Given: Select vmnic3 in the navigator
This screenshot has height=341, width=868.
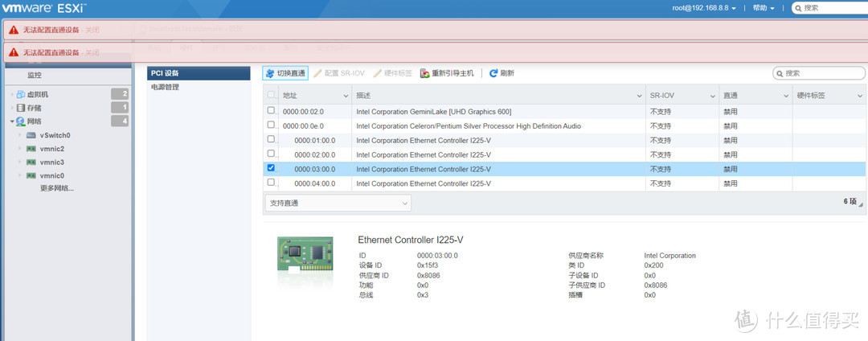Looking at the screenshot, I should tap(52, 162).
